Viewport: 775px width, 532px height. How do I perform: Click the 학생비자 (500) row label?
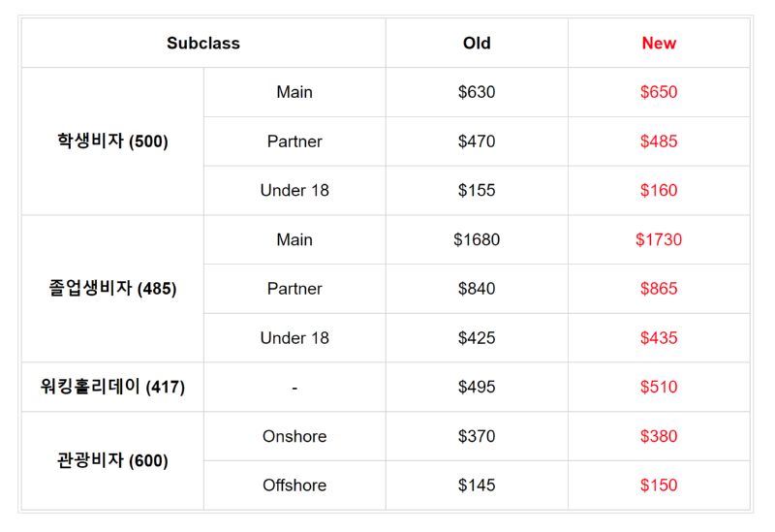[x=112, y=141]
